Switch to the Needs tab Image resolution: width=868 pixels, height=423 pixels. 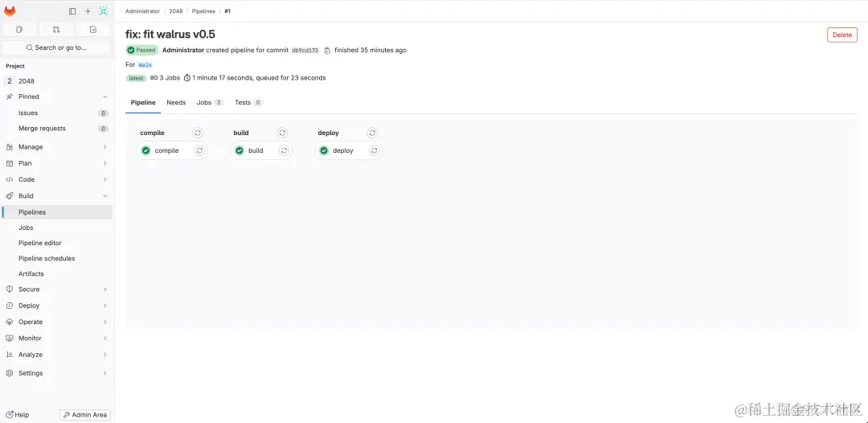[176, 102]
